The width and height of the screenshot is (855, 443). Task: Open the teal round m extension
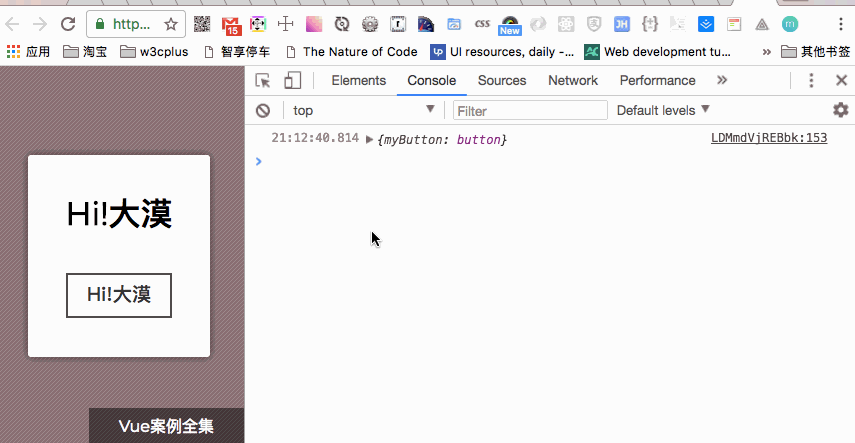click(790, 24)
